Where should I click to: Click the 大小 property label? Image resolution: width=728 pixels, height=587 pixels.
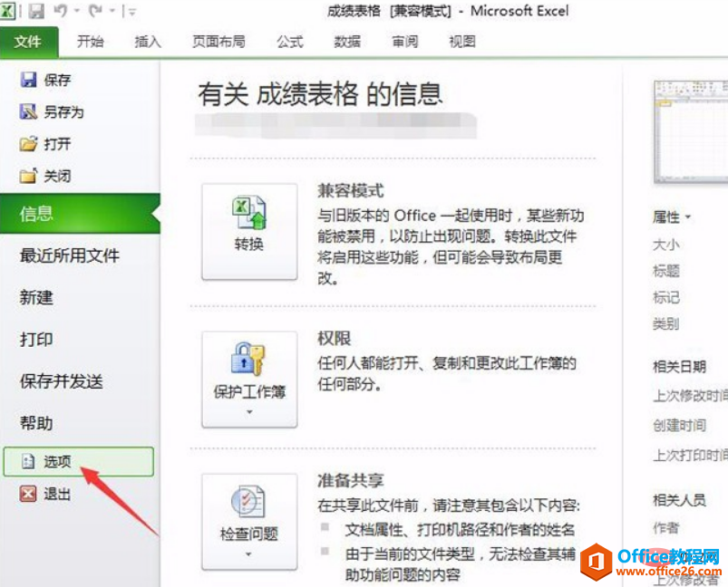666,244
